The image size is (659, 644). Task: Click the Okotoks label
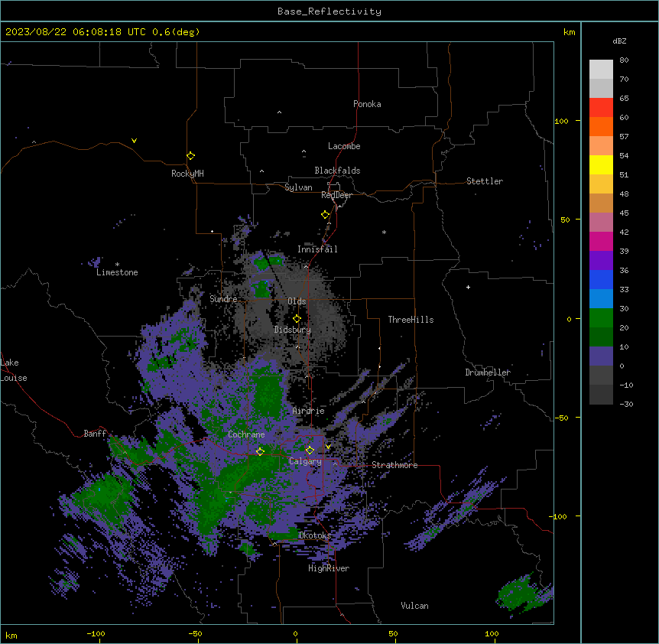315,535
